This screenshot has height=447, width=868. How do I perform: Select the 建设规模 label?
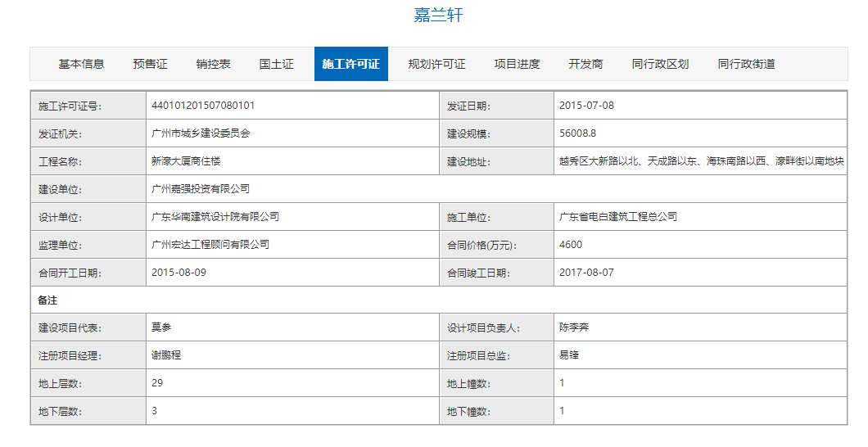[469, 134]
